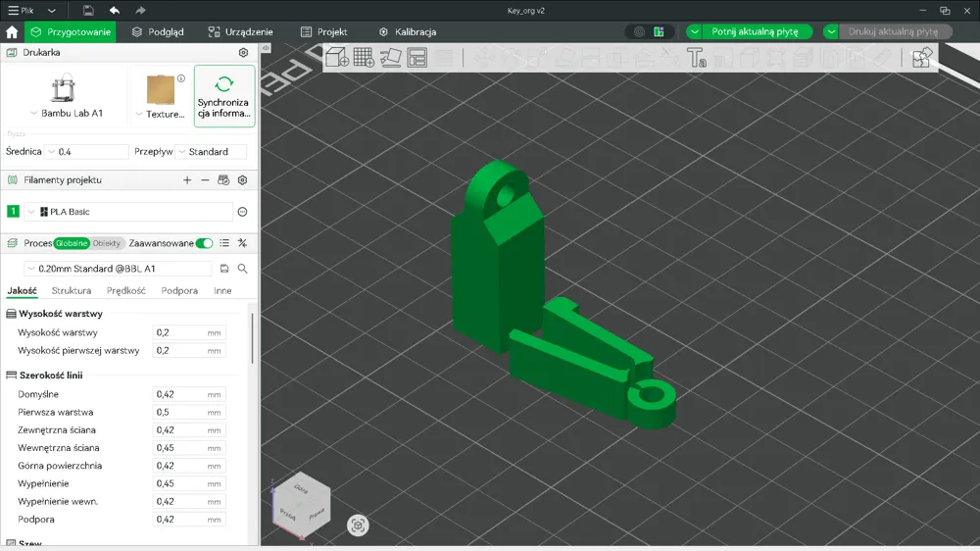Open the Średnica 0.4 nozzle dropdown

[x=87, y=152]
